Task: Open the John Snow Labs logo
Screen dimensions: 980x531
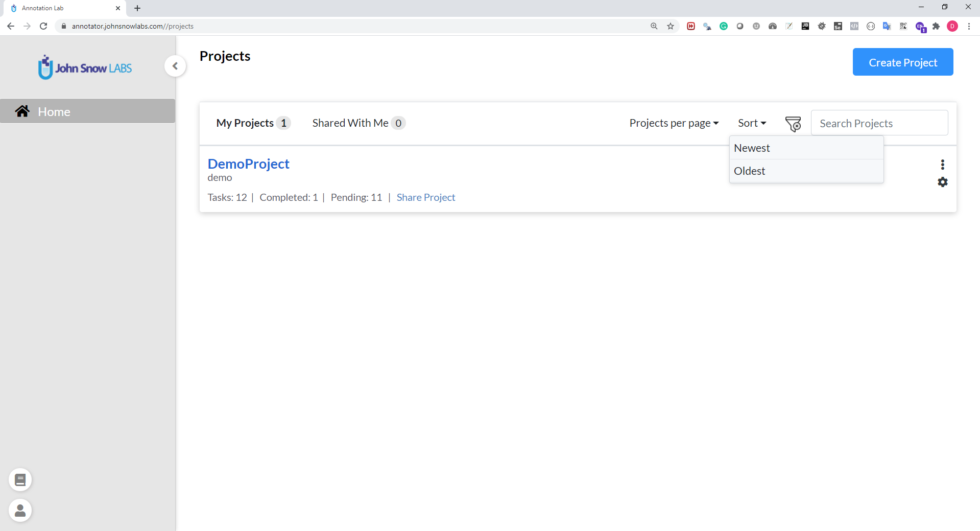Action: tap(85, 67)
